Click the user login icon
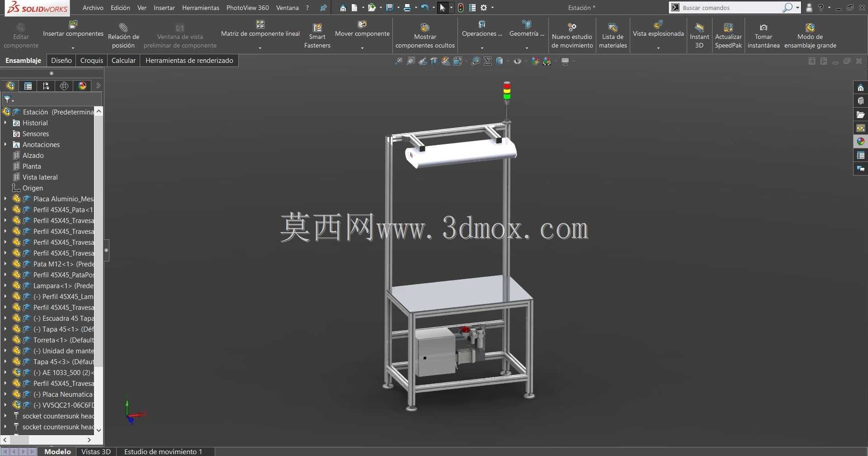Screen dimensions: 868x456 tap(809, 8)
